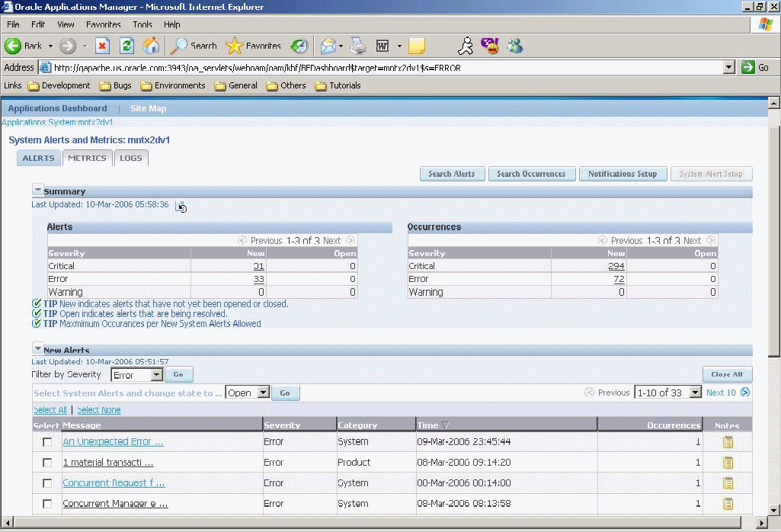
Task: Open notes icon for An Unexpected Error row
Action: (728, 441)
